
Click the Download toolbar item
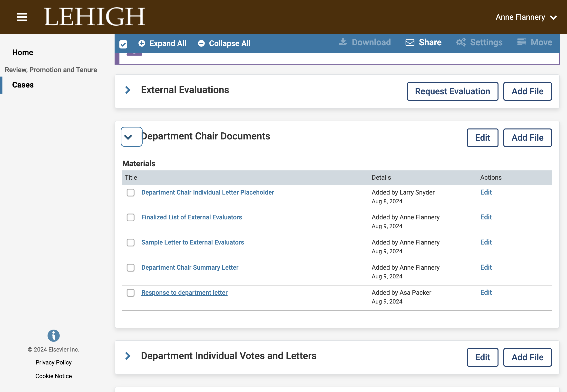[x=365, y=42]
